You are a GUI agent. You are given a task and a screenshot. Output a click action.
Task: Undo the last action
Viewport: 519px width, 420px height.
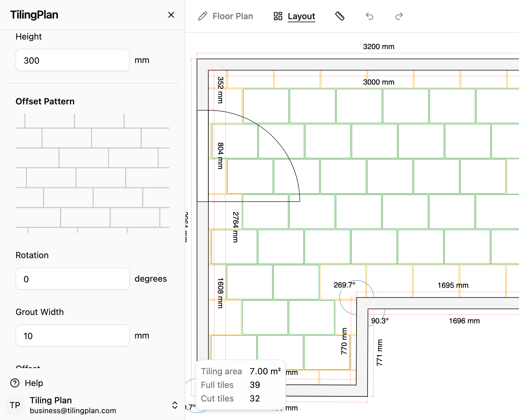click(x=369, y=16)
